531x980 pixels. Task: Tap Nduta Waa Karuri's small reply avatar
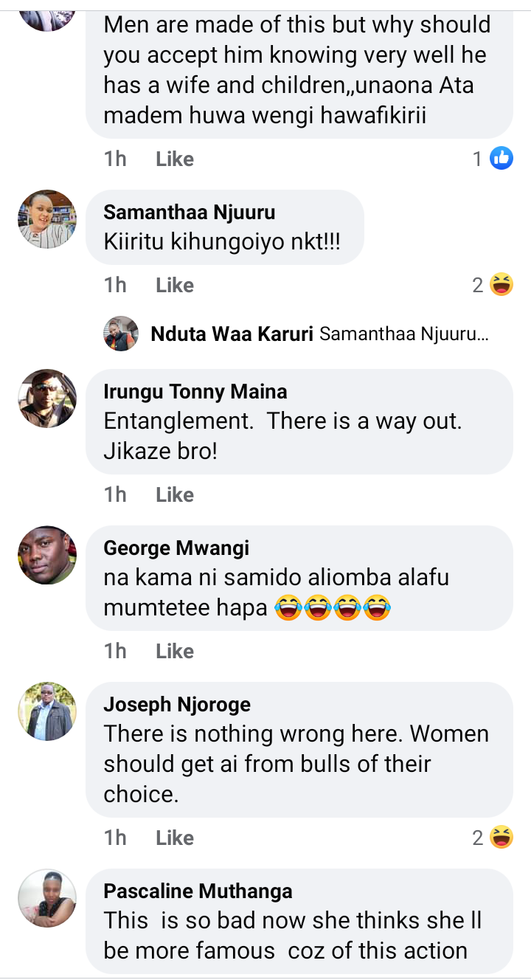[x=121, y=334]
